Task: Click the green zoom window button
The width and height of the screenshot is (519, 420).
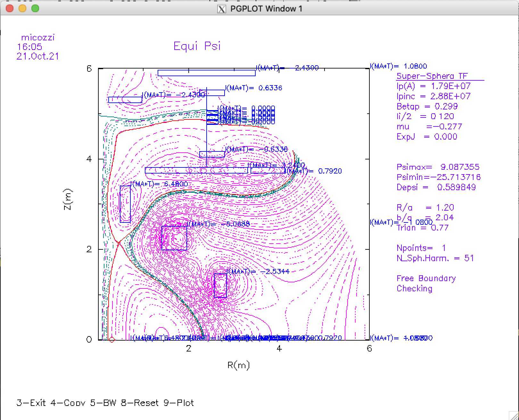Action: 35,9
